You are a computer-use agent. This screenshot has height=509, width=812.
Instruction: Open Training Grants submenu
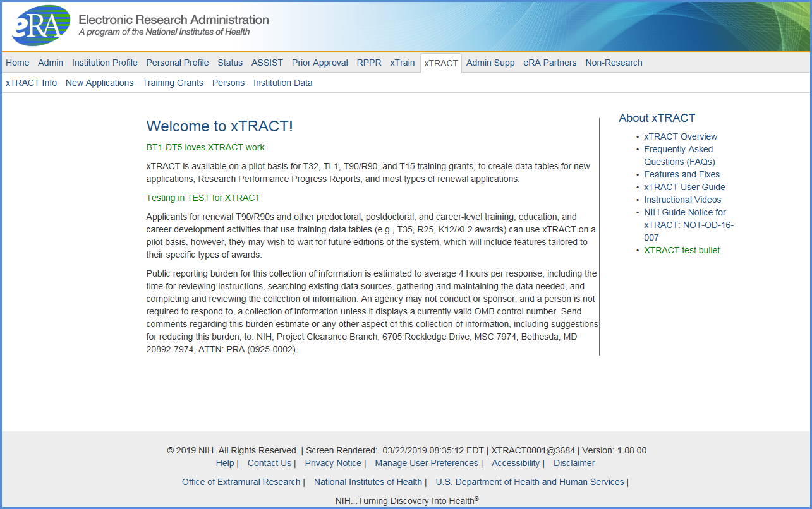point(173,83)
